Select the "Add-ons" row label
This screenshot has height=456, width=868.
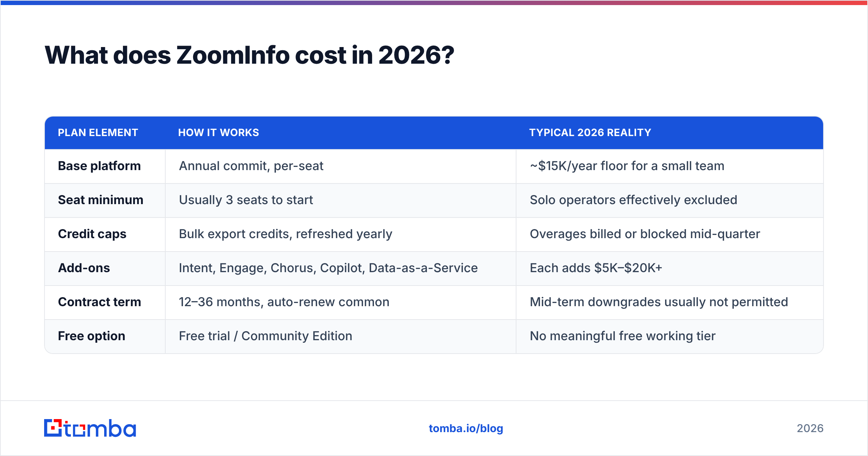coord(84,268)
